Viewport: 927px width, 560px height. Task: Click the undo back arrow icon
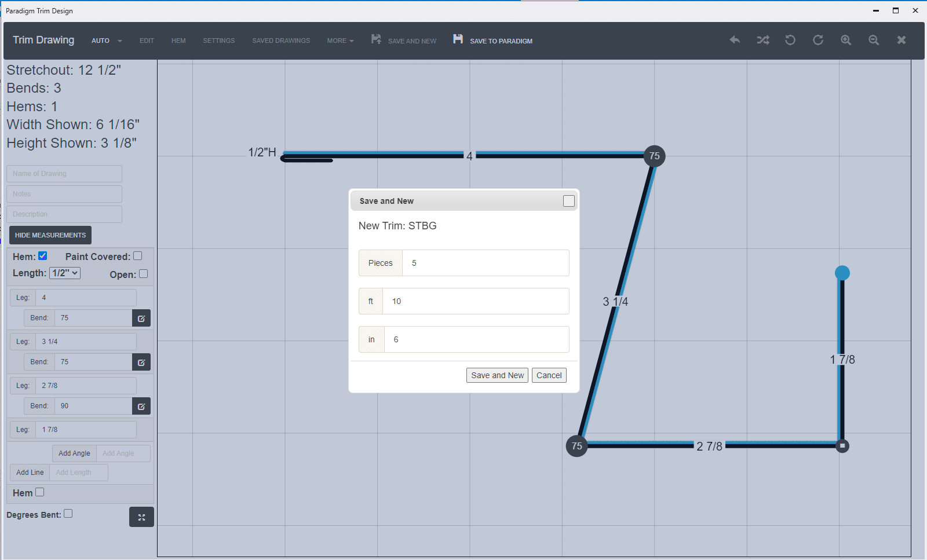735,40
